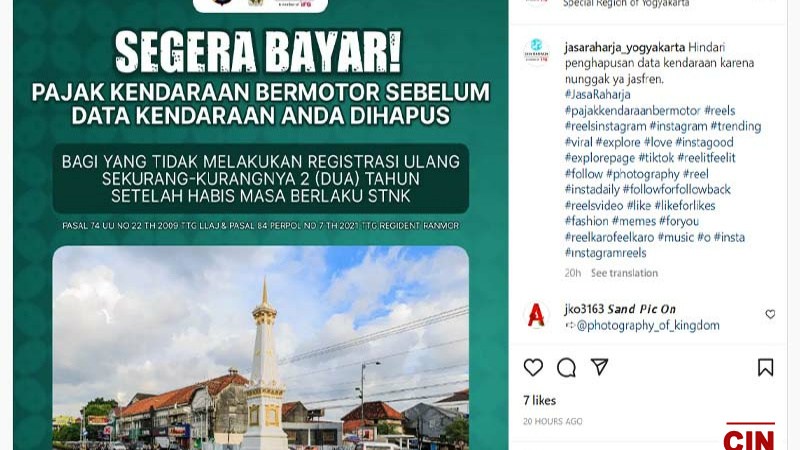Share post using the paper plane icon
This screenshot has height=450, width=800.
599,367
